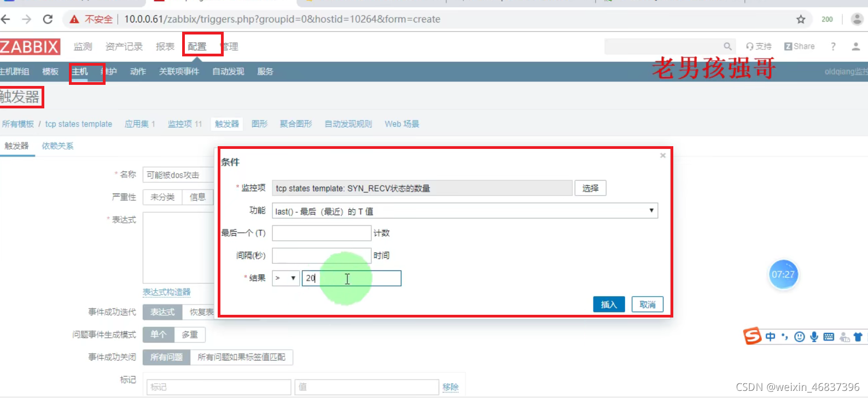Open the 动作 submenu

point(138,72)
